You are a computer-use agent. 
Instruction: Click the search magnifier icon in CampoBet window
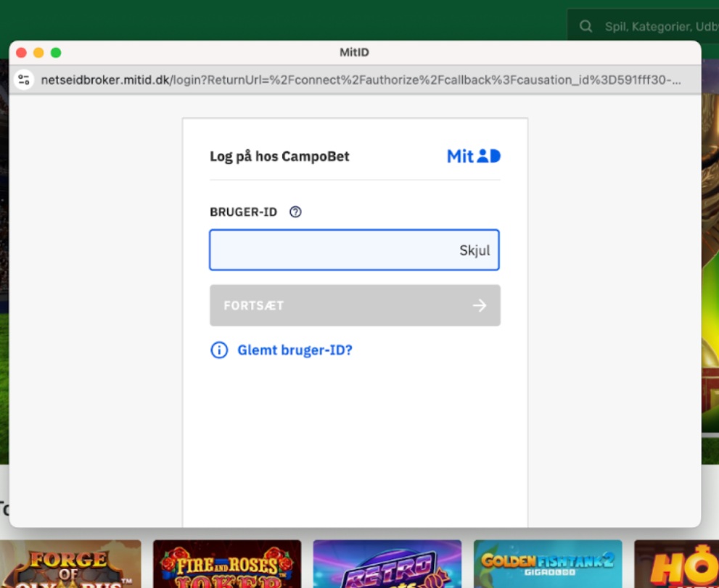(x=586, y=26)
